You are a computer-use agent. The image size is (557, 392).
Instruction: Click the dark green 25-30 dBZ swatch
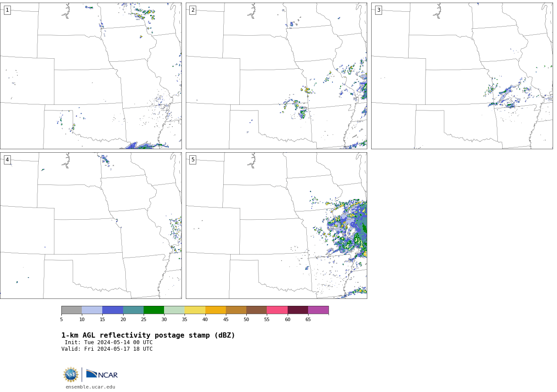[154, 310]
